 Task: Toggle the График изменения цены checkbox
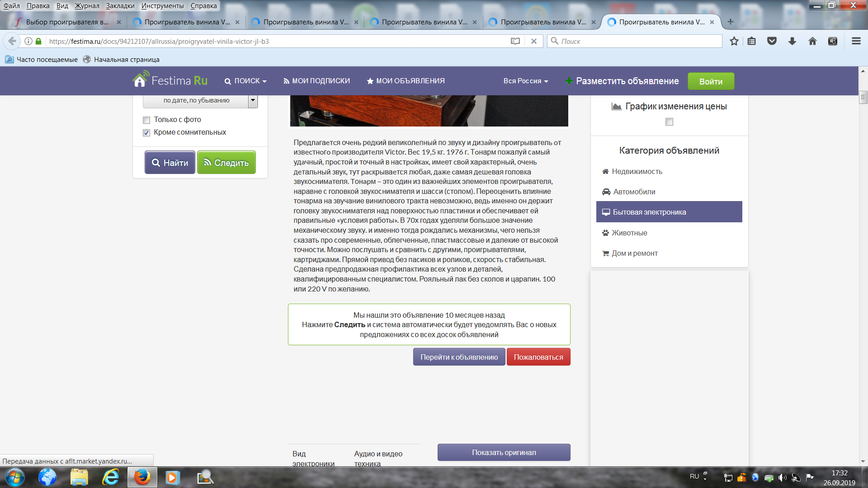(x=669, y=122)
